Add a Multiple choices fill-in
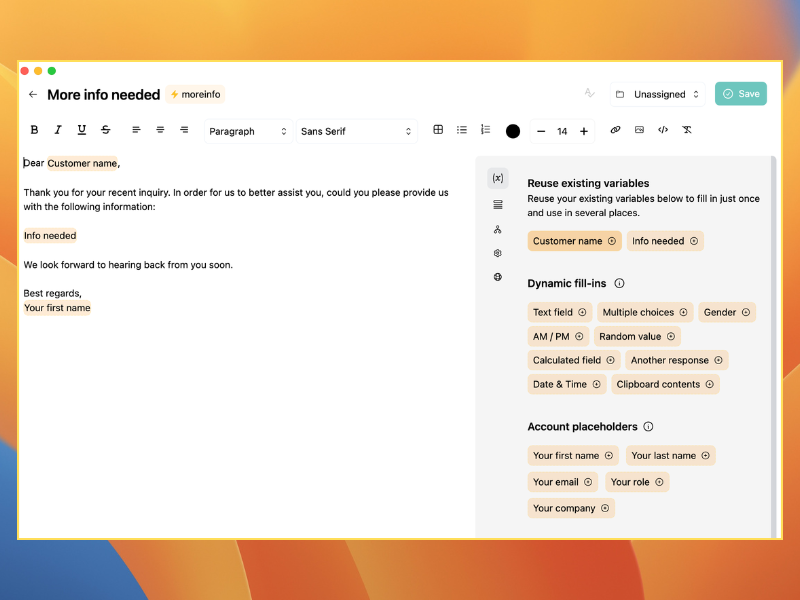 (645, 312)
